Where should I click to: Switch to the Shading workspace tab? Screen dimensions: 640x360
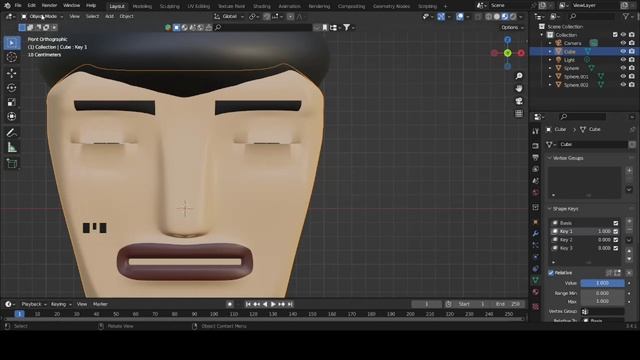coord(262,6)
